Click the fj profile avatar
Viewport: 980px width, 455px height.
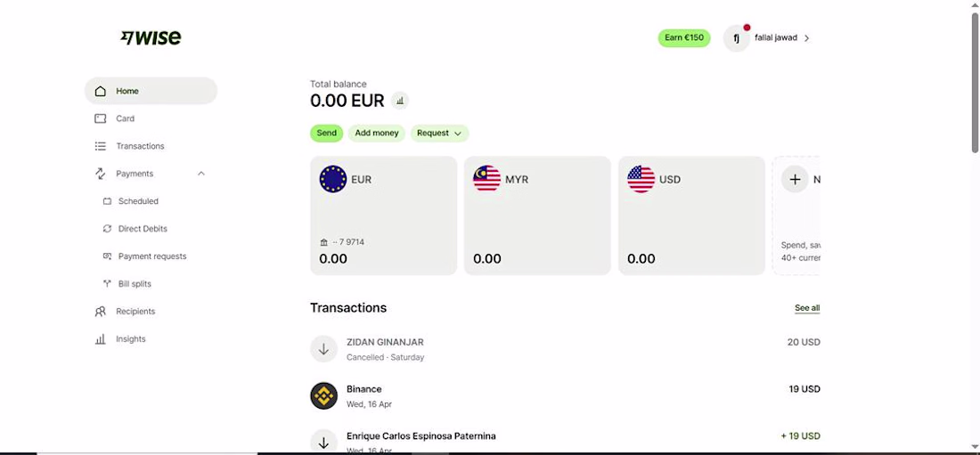736,38
